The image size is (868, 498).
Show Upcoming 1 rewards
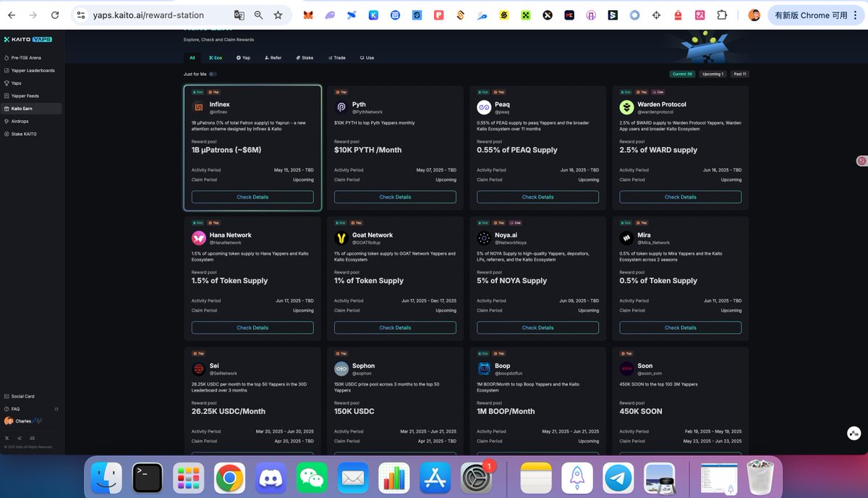click(x=712, y=74)
